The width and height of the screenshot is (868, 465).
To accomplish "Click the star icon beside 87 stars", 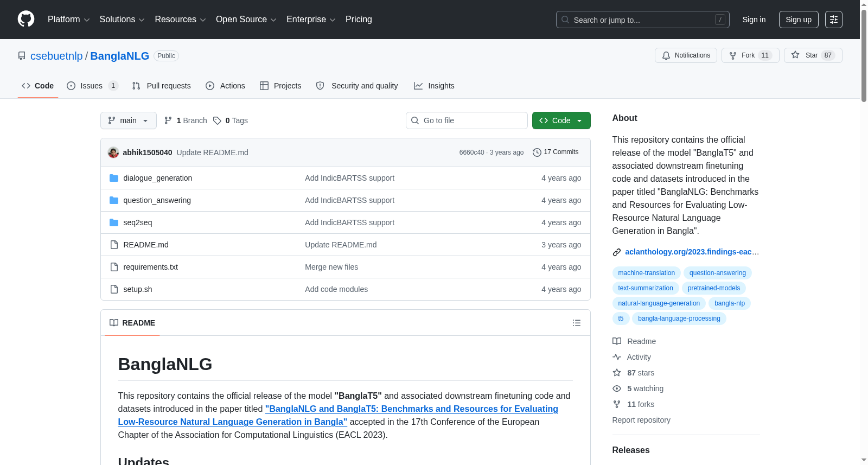I will (x=617, y=373).
